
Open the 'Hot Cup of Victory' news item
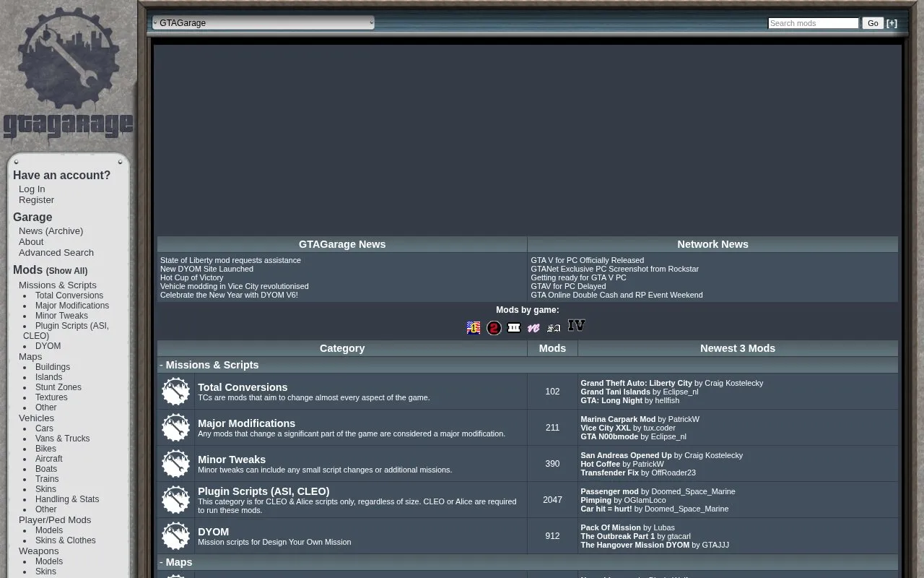pos(191,277)
